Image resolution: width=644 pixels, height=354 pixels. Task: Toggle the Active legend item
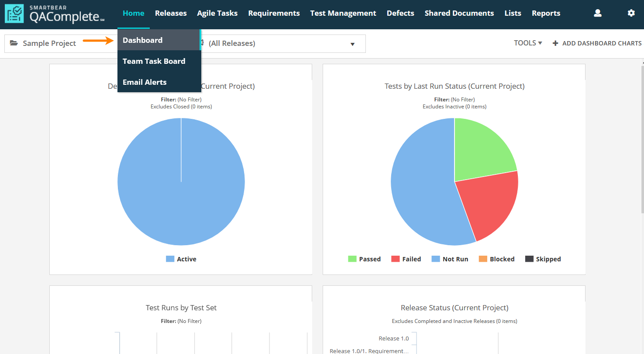tap(181, 259)
